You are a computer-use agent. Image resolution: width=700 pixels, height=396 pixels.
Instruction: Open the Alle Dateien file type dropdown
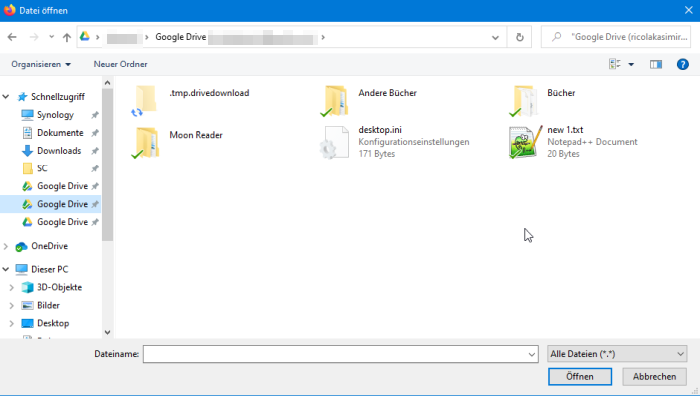[x=617, y=354]
